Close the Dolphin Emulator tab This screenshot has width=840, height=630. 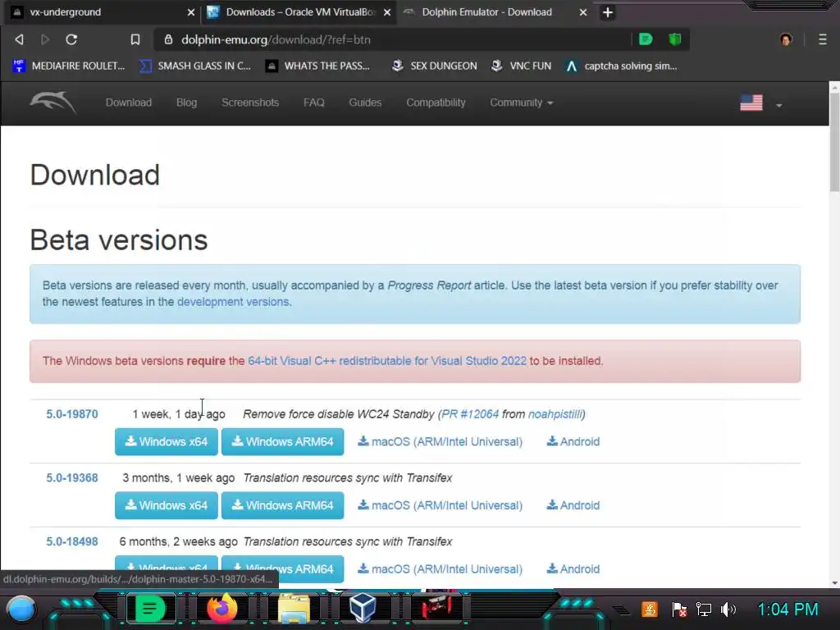coord(583,12)
